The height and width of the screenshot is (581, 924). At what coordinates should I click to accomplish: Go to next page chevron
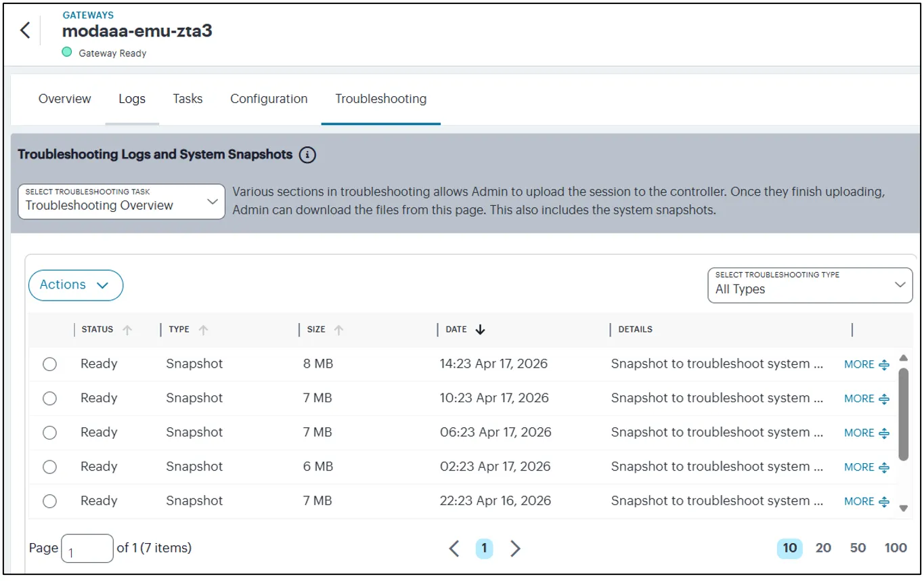pos(515,548)
